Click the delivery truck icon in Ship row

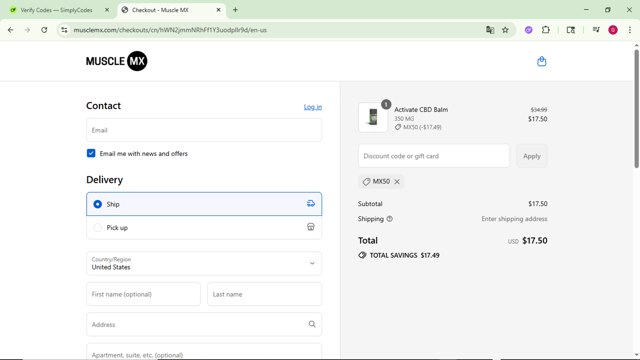[x=311, y=204]
